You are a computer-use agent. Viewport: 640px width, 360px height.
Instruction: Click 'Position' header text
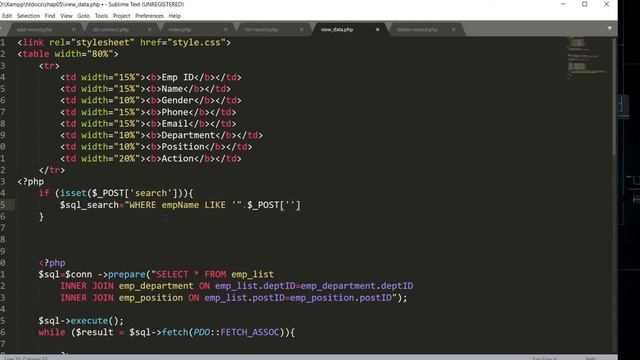pyautogui.click(x=183, y=147)
